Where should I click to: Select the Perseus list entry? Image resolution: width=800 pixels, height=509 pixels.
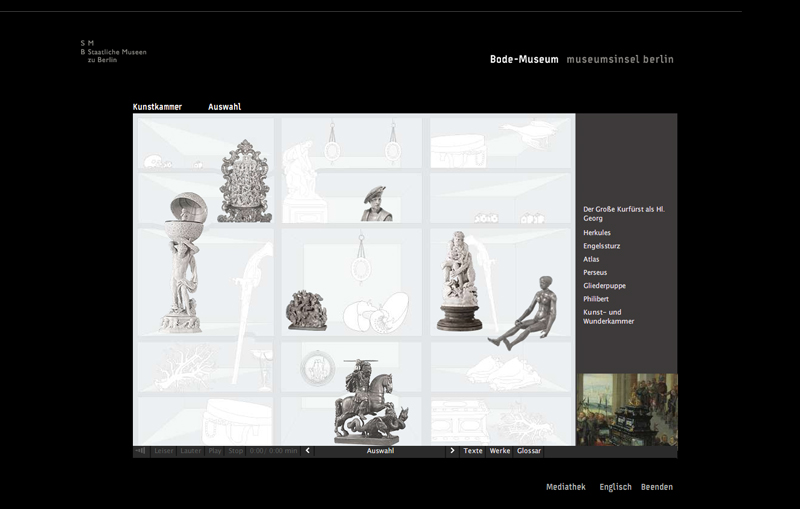(595, 272)
